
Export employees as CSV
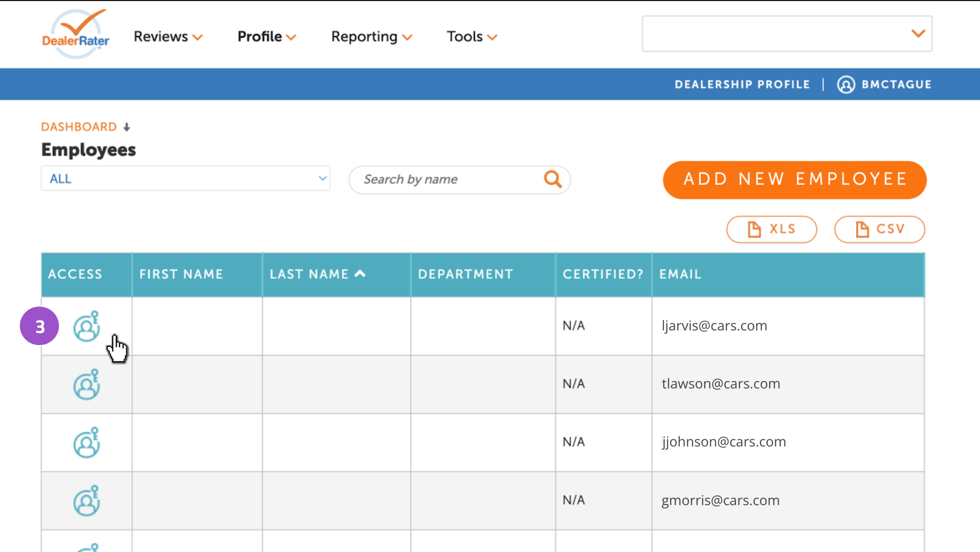click(880, 229)
